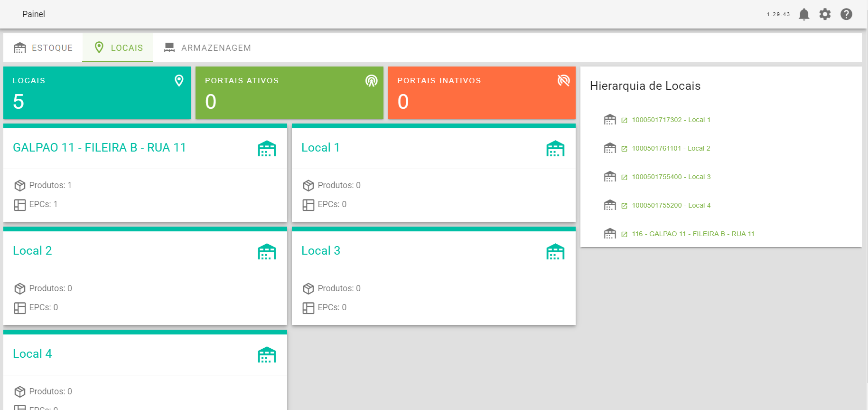
Task: Open hierarchy link 1000501755400 - Local 3
Action: pyautogui.click(x=671, y=177)
